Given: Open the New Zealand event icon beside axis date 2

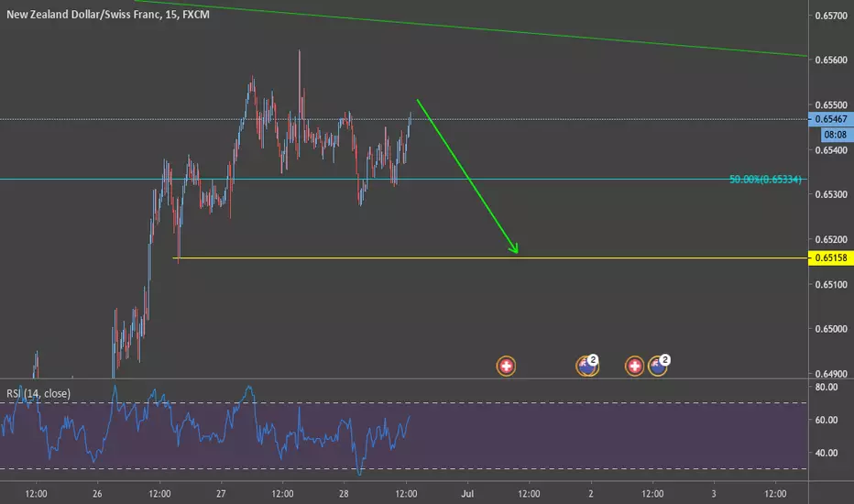Looking at the screenshot, I should tap(587, 366).
